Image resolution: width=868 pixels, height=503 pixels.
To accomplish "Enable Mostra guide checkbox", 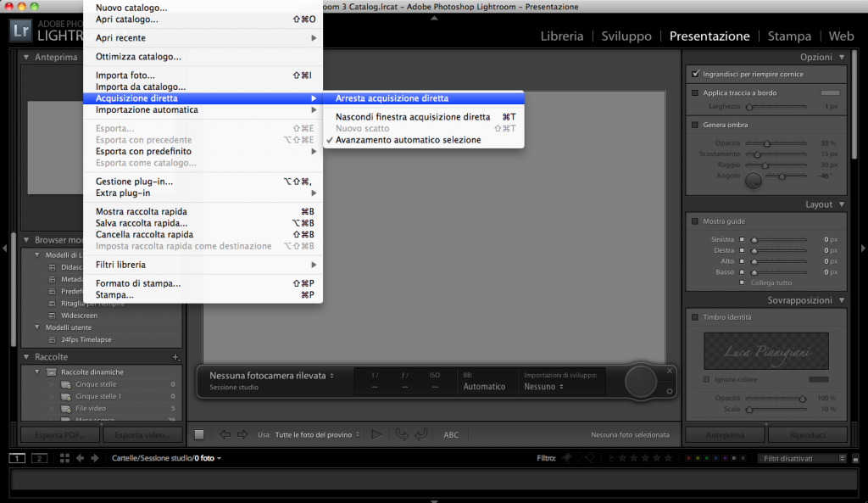I will (695, 221).
